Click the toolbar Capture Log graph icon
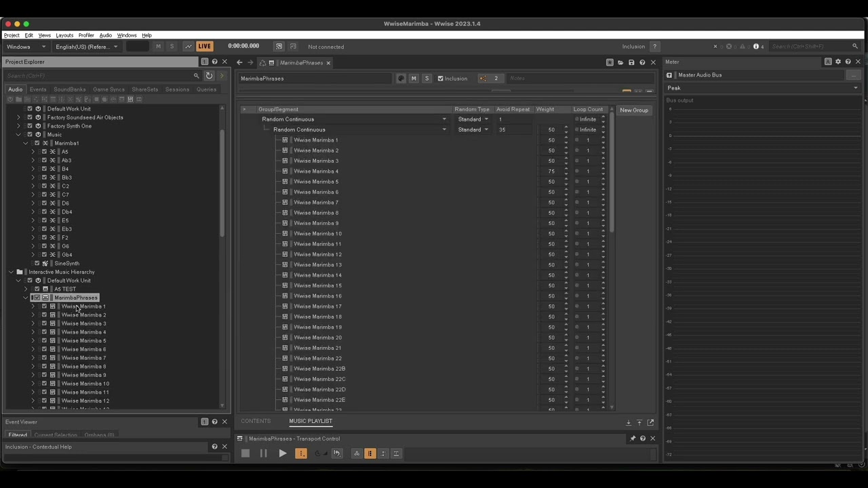Screen dimensions: 868x488 188,46
